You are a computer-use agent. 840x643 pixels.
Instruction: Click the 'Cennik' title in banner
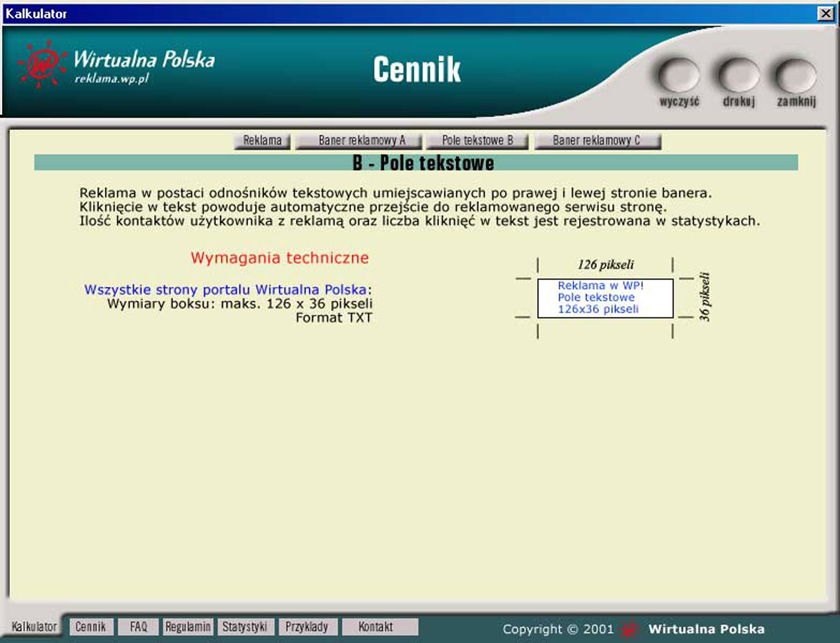417,69
